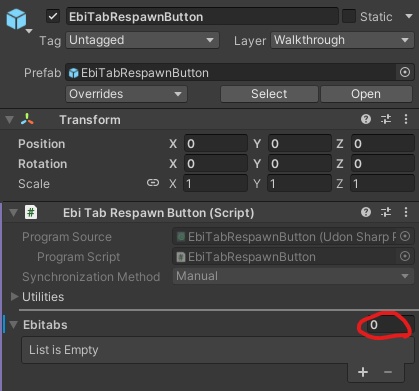Image resolution: width=419 pixels, height=391 pixels.
Task: Open the Tag dropdown showing Untagged
Action: tap(142, 40)
